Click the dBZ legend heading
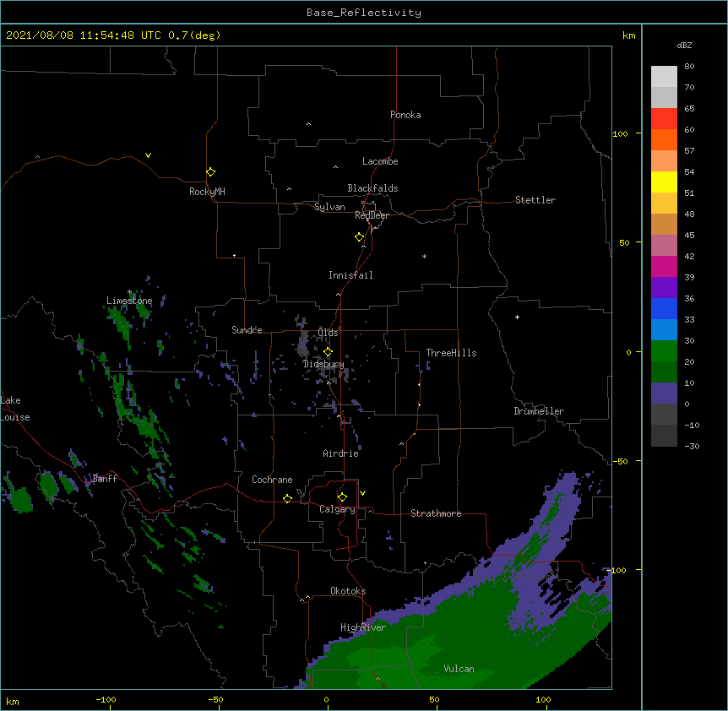 tap(684, 46)
